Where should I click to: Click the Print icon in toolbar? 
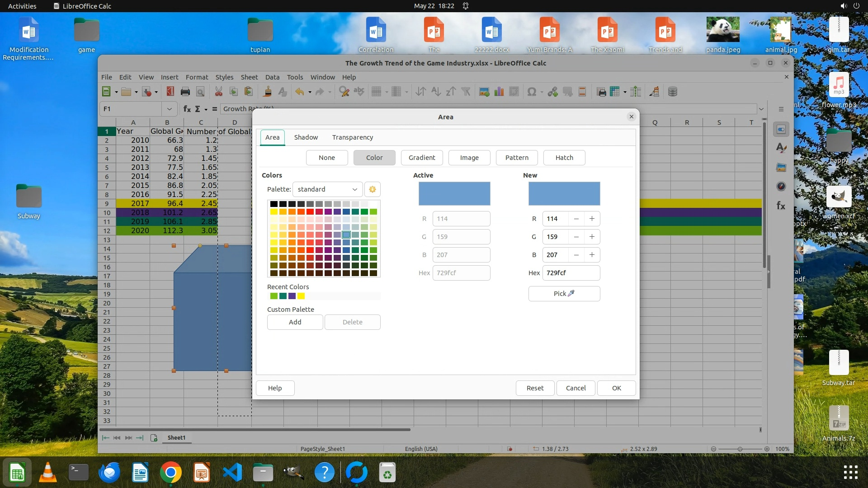[x=185, y=92]
